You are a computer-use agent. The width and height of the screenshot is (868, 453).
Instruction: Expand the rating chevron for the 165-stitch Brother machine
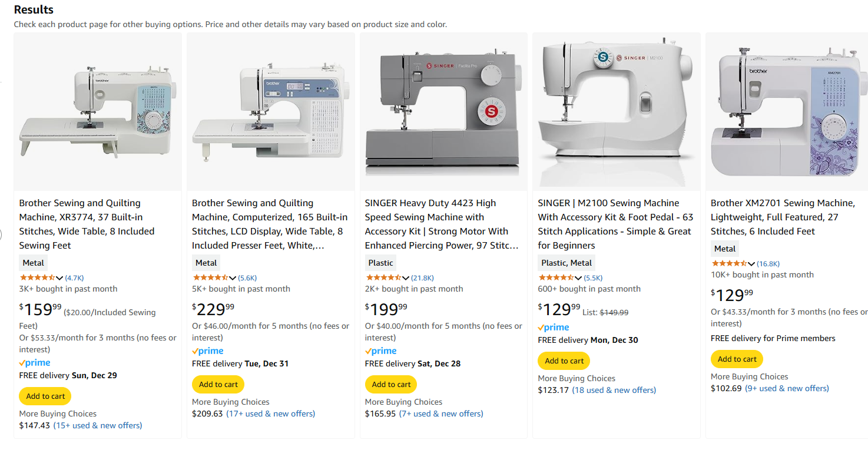(x=233, y=278)
